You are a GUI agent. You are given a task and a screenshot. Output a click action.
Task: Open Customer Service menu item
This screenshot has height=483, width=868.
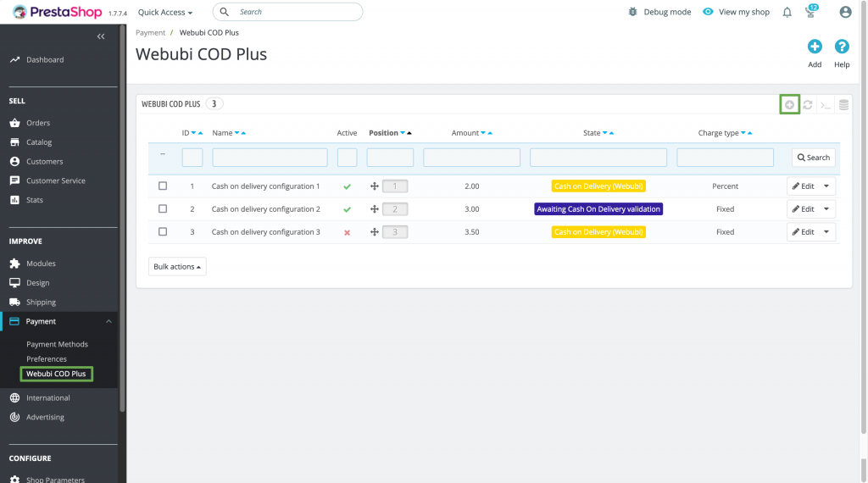click(56, 181)
